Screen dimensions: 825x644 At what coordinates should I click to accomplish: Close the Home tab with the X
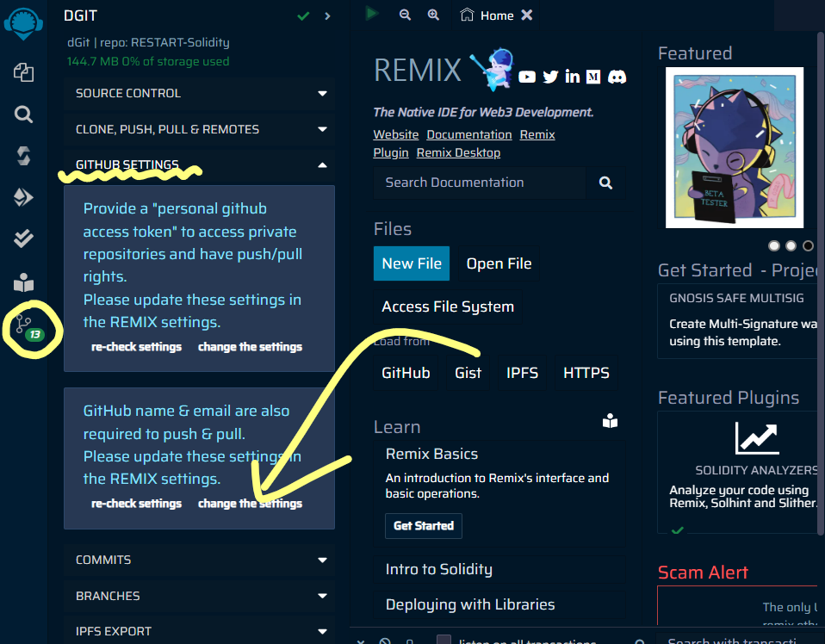(x=527, y=15)
